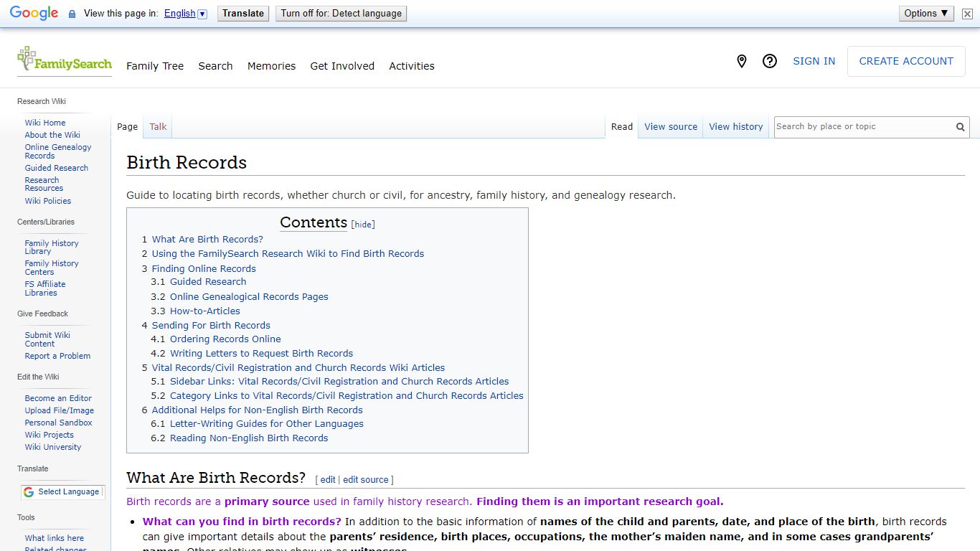This screenshot has height=551, width=980.
Task: Click edit source beside What Are Birth Records?
Action: click(366, 480)
